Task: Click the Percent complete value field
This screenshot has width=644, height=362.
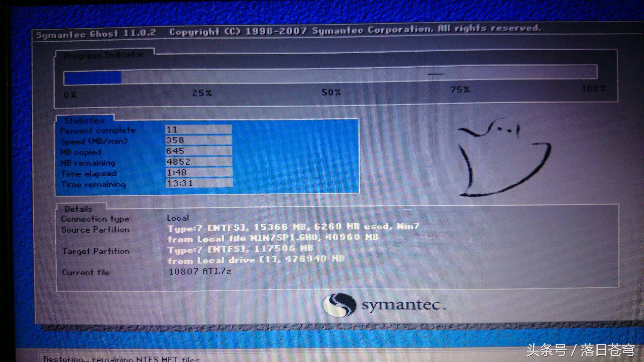Action: [199, 130]
